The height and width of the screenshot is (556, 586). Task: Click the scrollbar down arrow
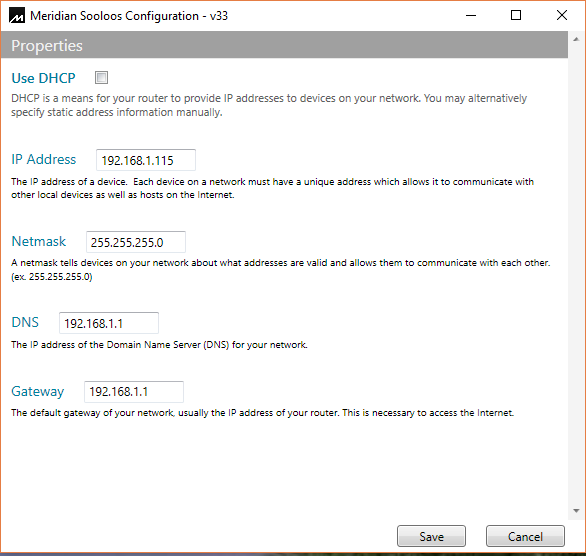click(x=576, y=511)
